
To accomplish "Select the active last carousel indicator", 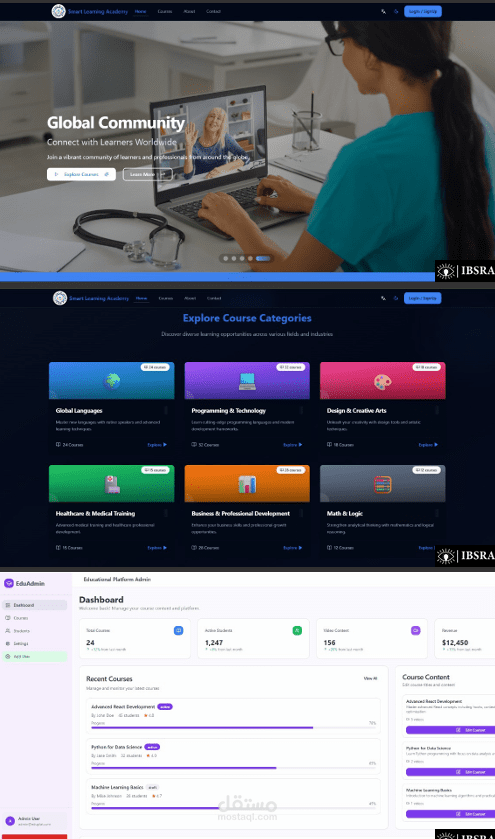I will pyautogui.click(x=263, y=258).
